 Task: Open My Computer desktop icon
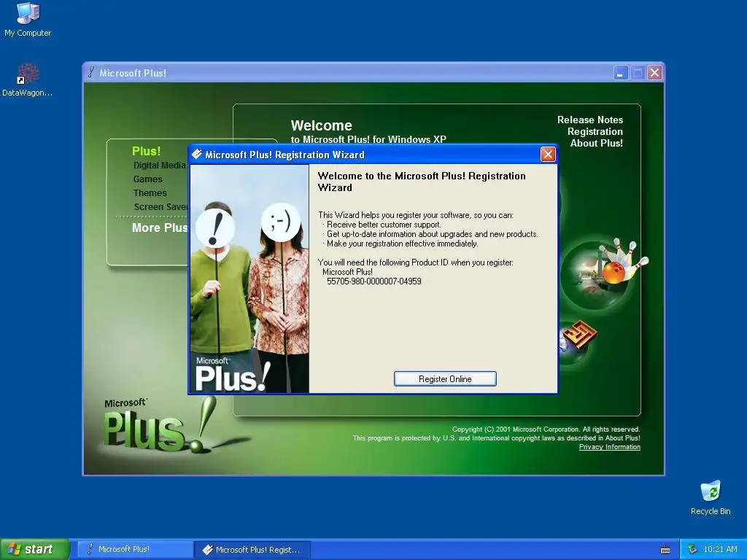[x=28, y=20]
